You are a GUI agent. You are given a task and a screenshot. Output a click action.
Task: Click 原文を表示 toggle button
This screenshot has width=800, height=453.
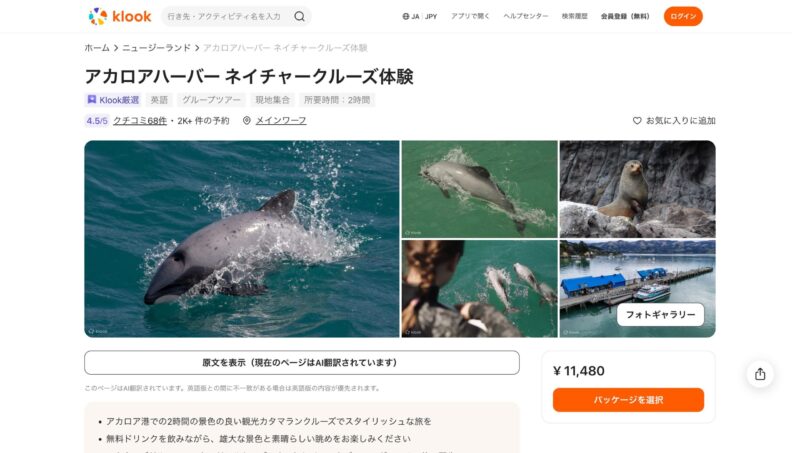302,362
